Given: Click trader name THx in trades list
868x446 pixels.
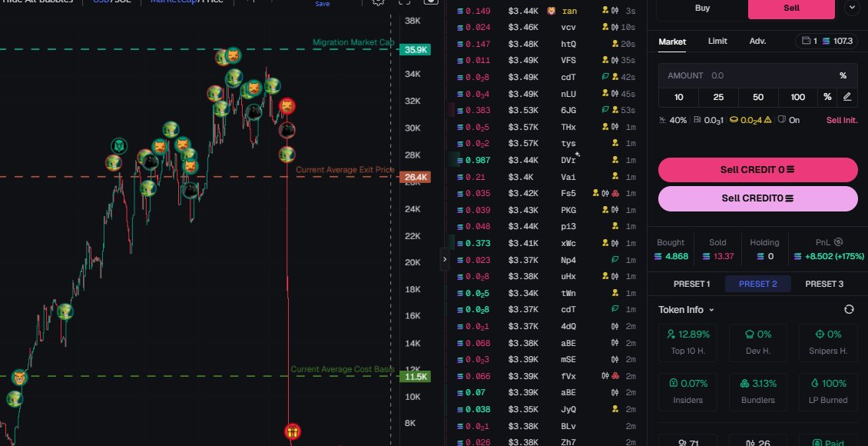Looking at the screenshot, I should tap(568, 127).
